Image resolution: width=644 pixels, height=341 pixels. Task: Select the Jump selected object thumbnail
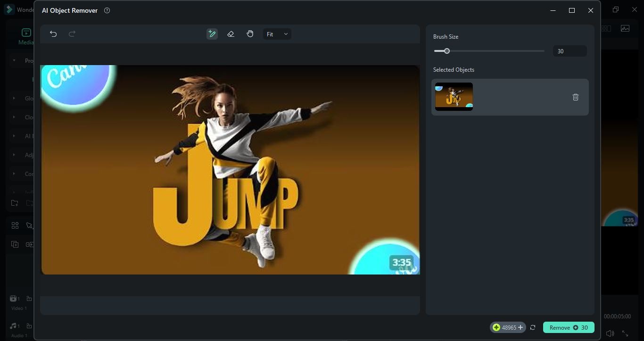tap(454, 97)
